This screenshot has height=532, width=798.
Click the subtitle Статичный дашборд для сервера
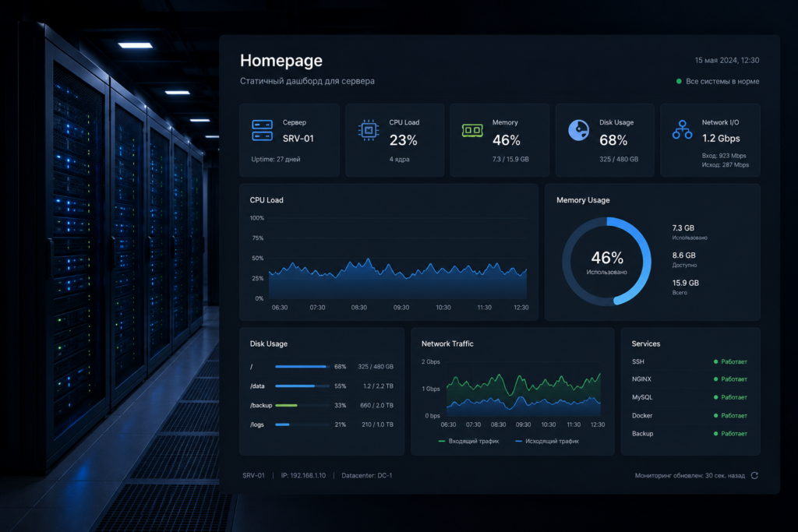(x=307, y=81)
